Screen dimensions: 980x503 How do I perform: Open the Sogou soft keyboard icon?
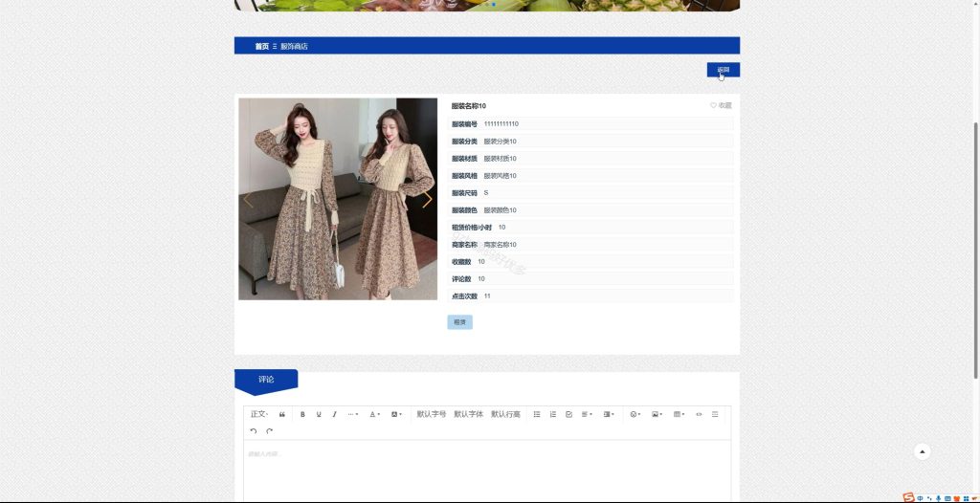(x=947, y=498)
